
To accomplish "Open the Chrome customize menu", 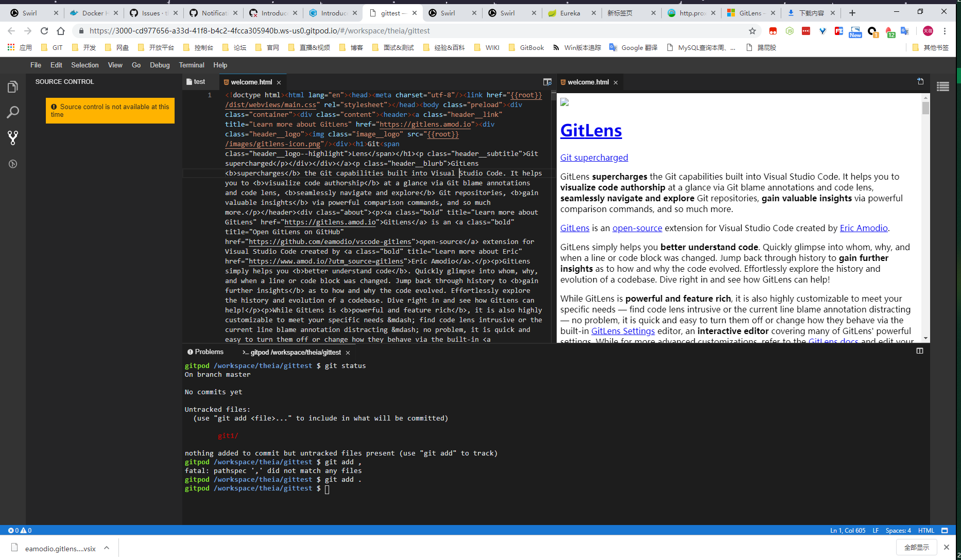I will pyautogui.click(x=945, y=31).
